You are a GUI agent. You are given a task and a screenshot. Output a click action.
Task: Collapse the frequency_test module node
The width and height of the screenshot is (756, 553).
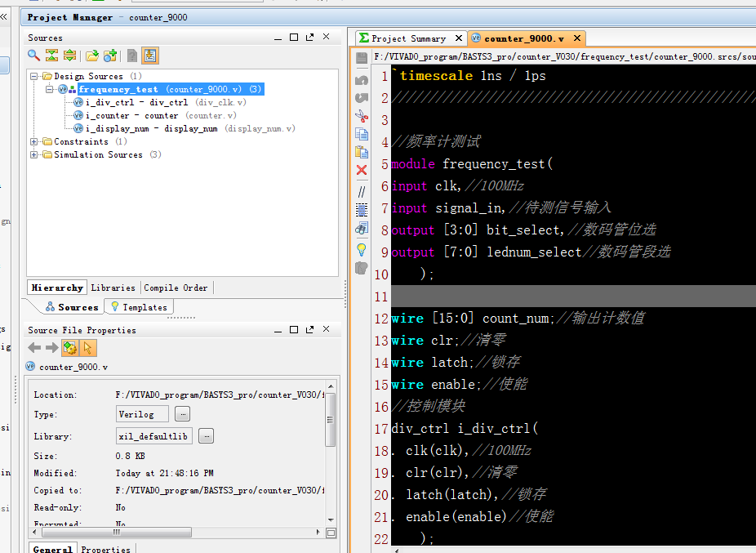click(x=49, y=89)
